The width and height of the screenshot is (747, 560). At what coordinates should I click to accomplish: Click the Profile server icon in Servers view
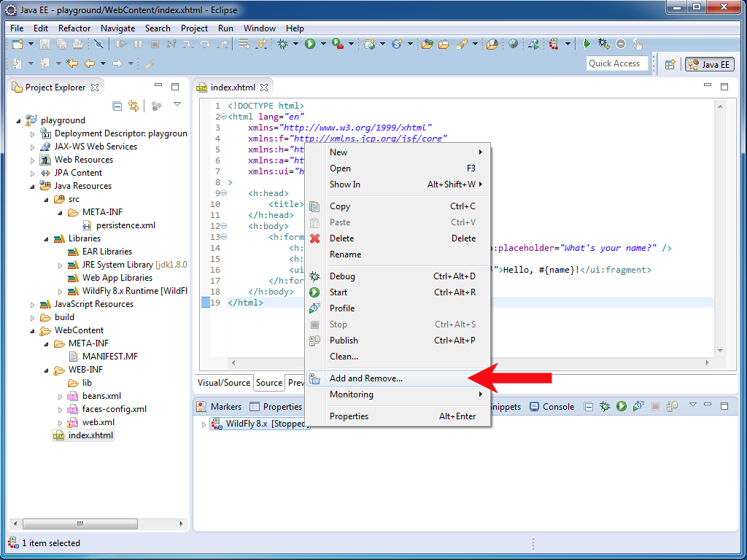(638, 406)
